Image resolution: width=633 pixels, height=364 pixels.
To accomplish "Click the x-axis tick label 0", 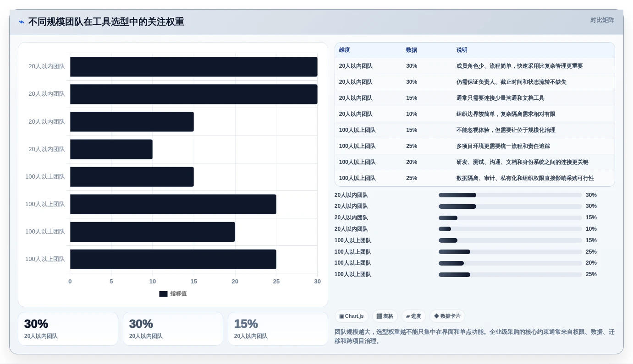I will (x=70, y=282).
